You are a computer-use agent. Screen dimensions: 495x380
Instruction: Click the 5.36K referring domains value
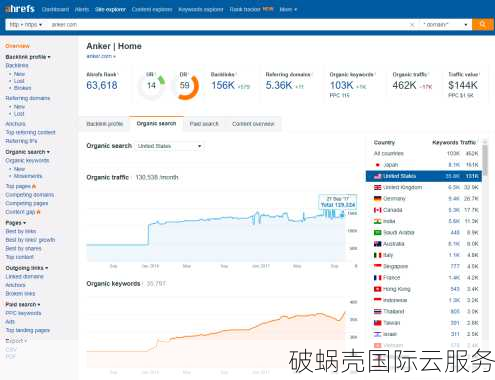[x=279, y=85]
